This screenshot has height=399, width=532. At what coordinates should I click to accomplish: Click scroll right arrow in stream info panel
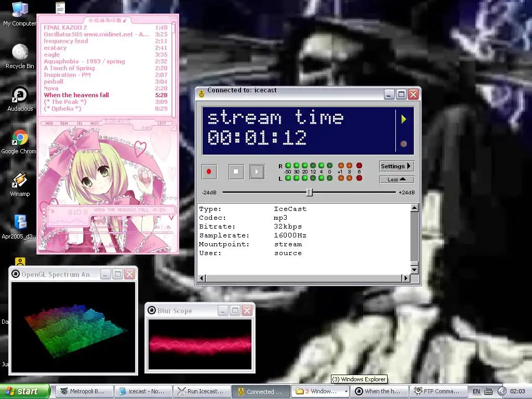(406, 278)
